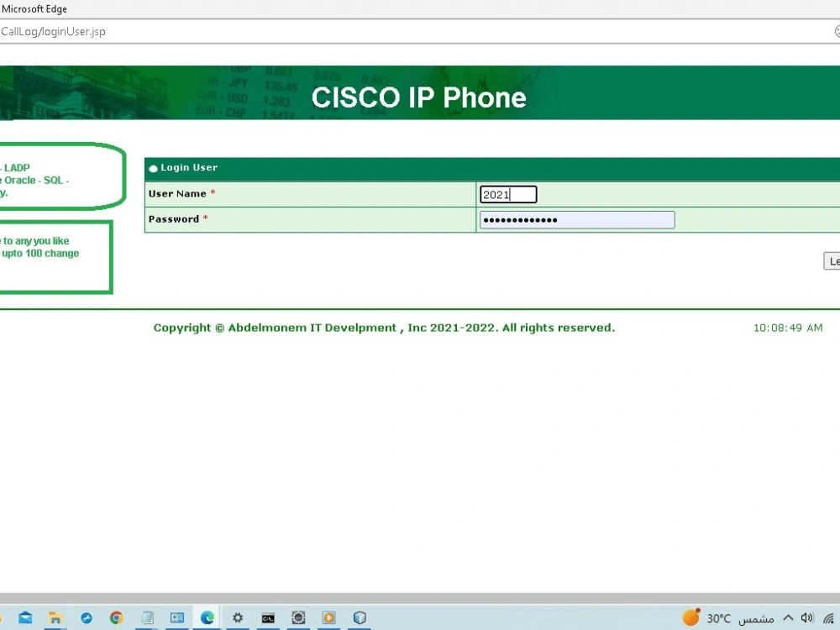The width and height of the screenshot is (840, 630).
Task: Click the User Name input field
Action: [508, 195]
